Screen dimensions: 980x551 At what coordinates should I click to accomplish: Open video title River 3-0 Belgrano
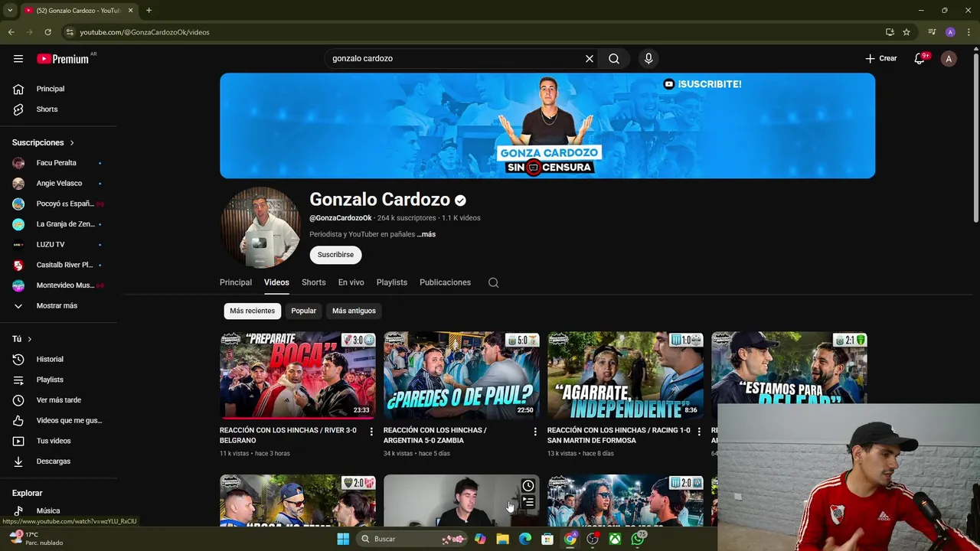288,435
